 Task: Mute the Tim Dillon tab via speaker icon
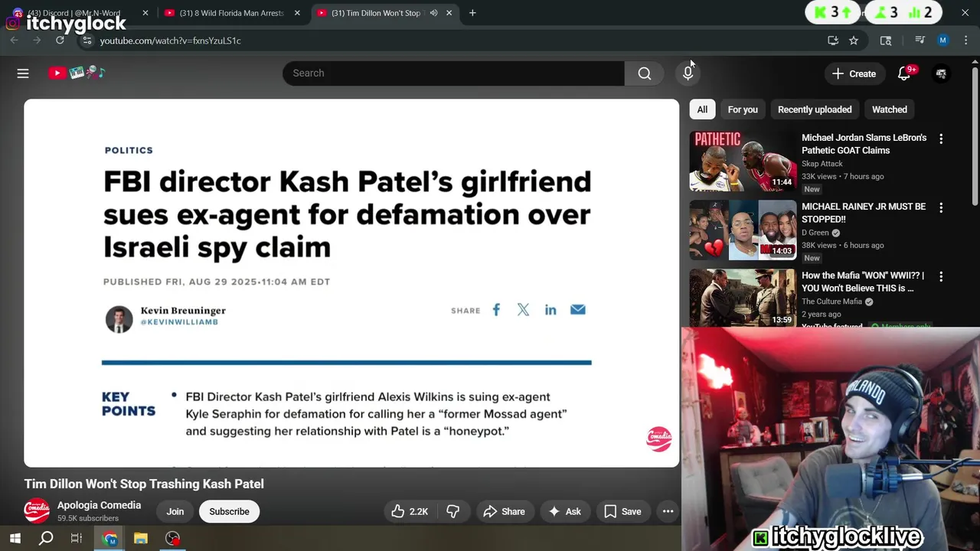point(433,13)
